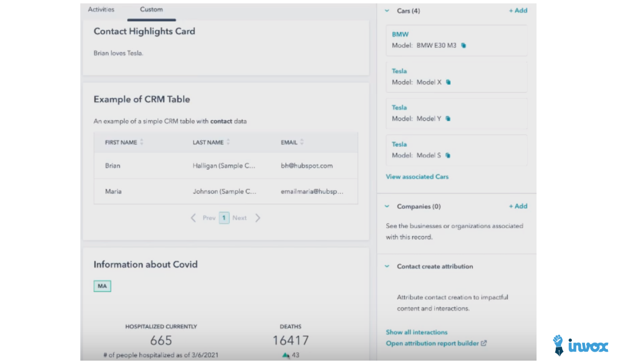Click the Contact Highlights Card heading
617x364 pixels.
click(x=144, y=31)
